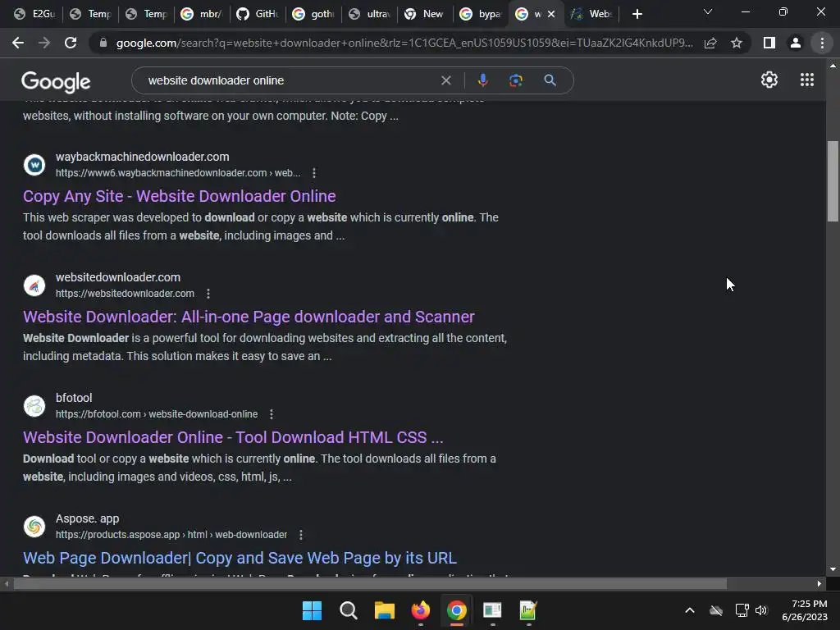Click the Aspose.app site favicon
Screen dimensions: 840x630
(34, 527)
